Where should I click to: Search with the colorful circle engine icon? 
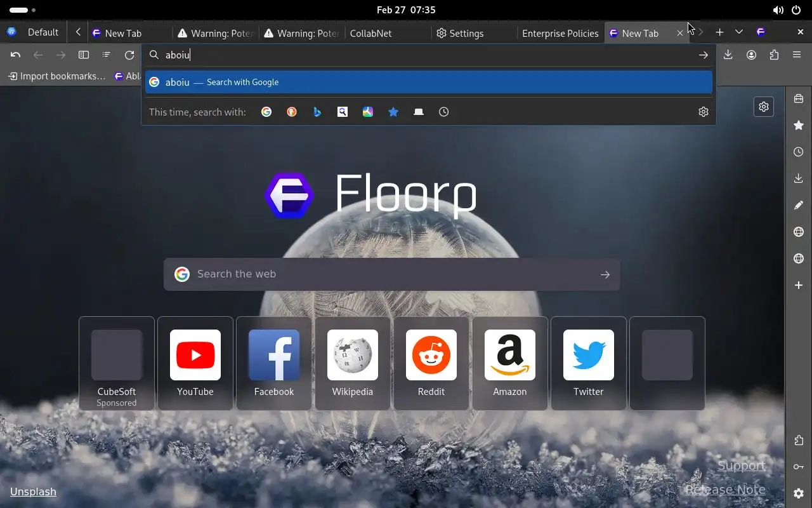[x=368, y=112]
